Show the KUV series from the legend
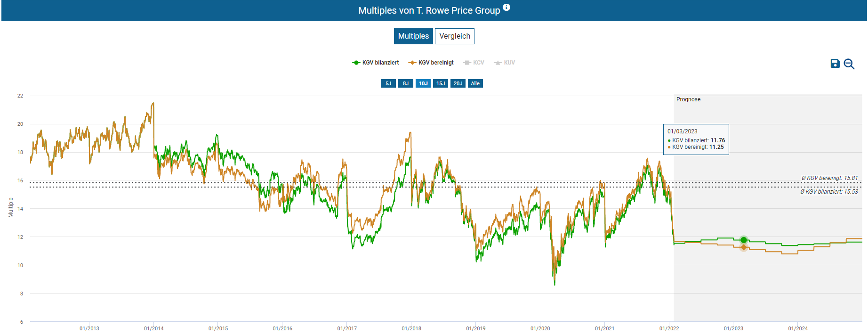Viewport: 868px width, 335px height. coord(505,63)
